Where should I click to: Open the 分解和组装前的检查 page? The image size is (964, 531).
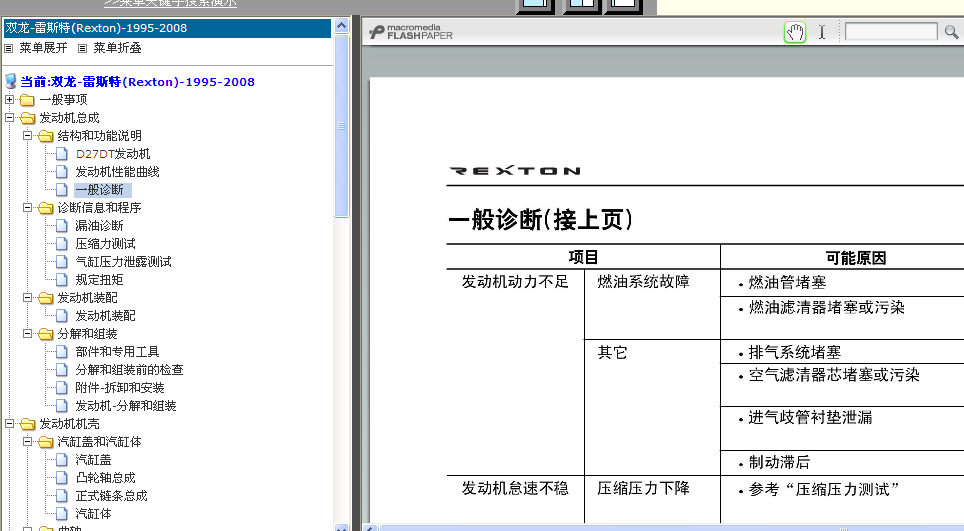click(x=129, y=369)
